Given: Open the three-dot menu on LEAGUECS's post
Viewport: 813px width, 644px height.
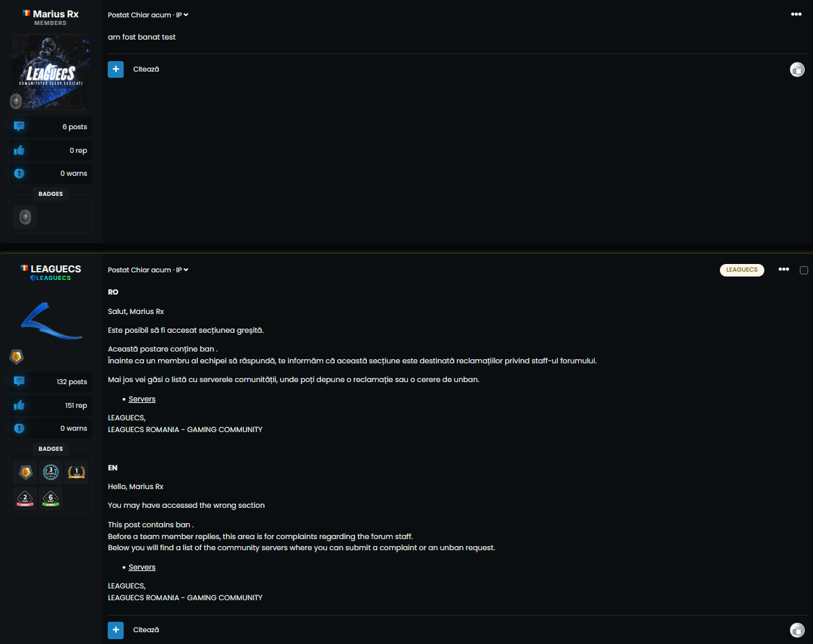Looking at the screenshot, I should [x=783, y=270].
